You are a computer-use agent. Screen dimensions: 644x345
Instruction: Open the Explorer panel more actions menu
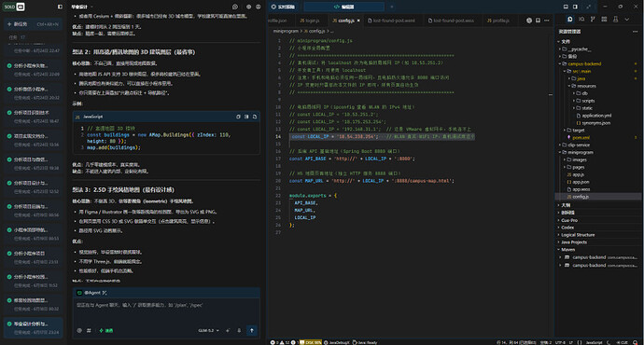tap(635, 32)
